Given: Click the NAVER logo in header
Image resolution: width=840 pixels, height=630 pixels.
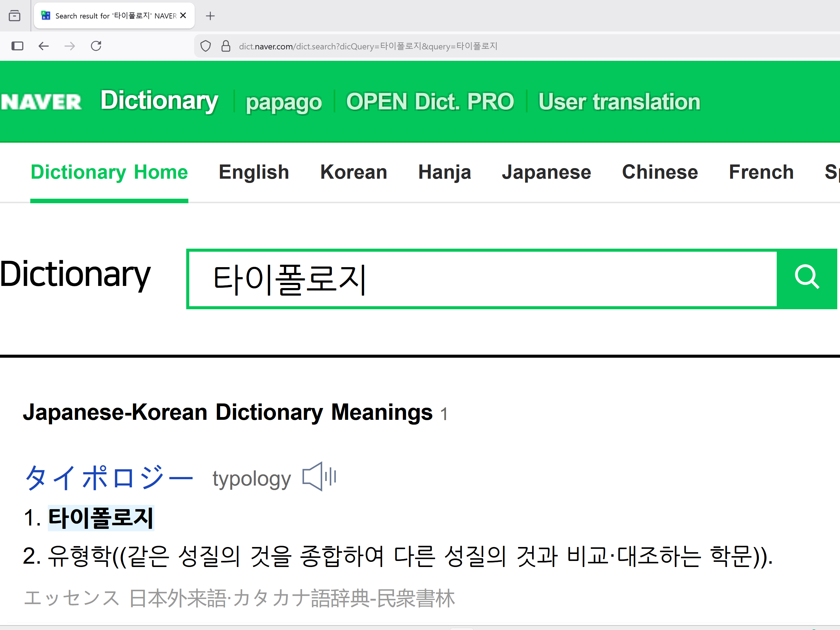Looking at the screenshot, I should [41, 102].
